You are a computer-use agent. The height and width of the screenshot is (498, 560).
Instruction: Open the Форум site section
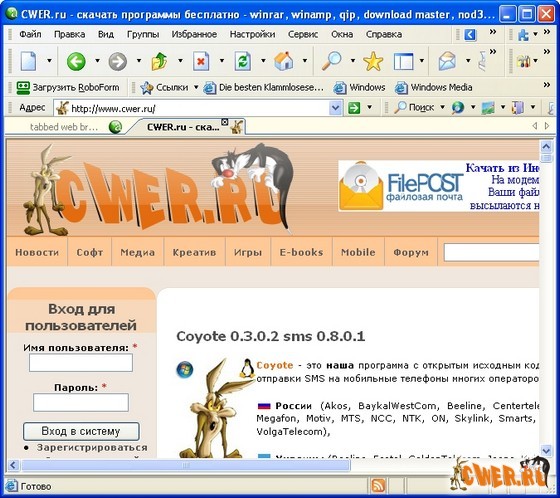[x=411, y=252]
